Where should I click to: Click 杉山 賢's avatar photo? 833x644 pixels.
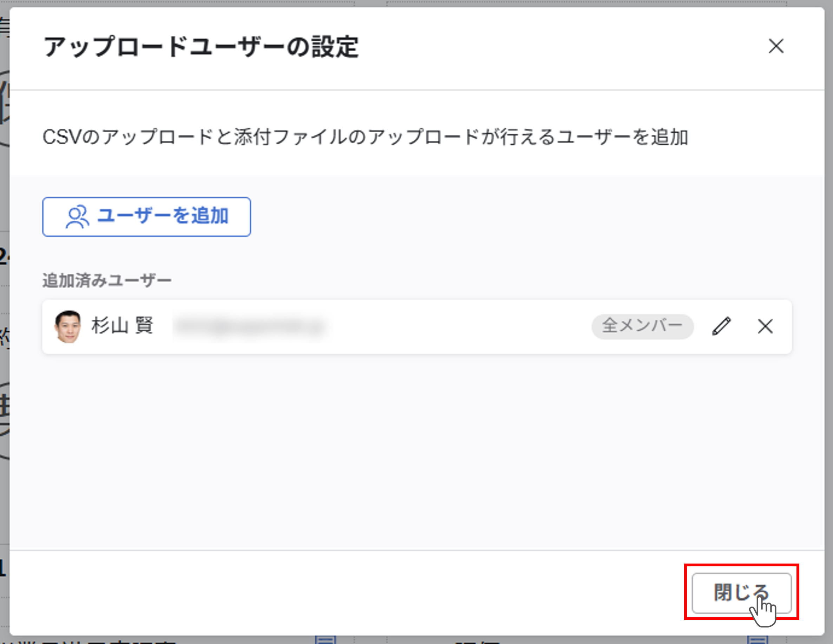68,327
